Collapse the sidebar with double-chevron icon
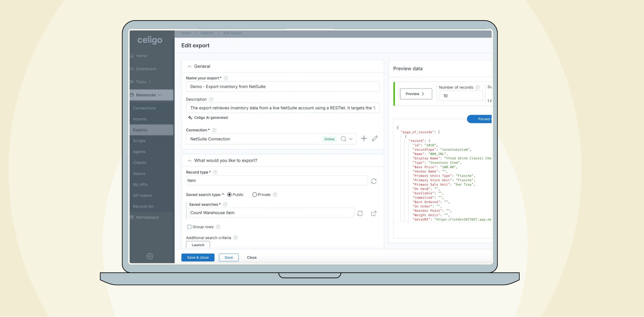This screenshot has width=644, height=317. coord(150,256)
